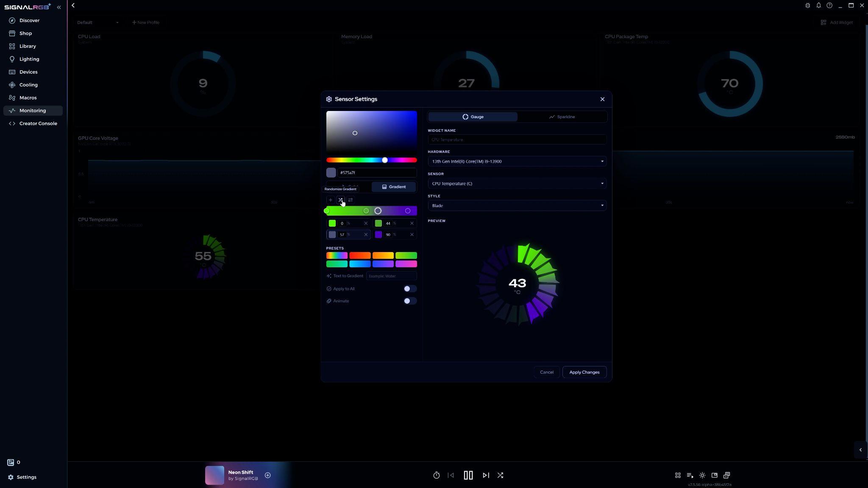Screen dimensions: 868x488
Task: Open Lighting in the sidebar
Action: pyautogui.click(x=33, y=59)
